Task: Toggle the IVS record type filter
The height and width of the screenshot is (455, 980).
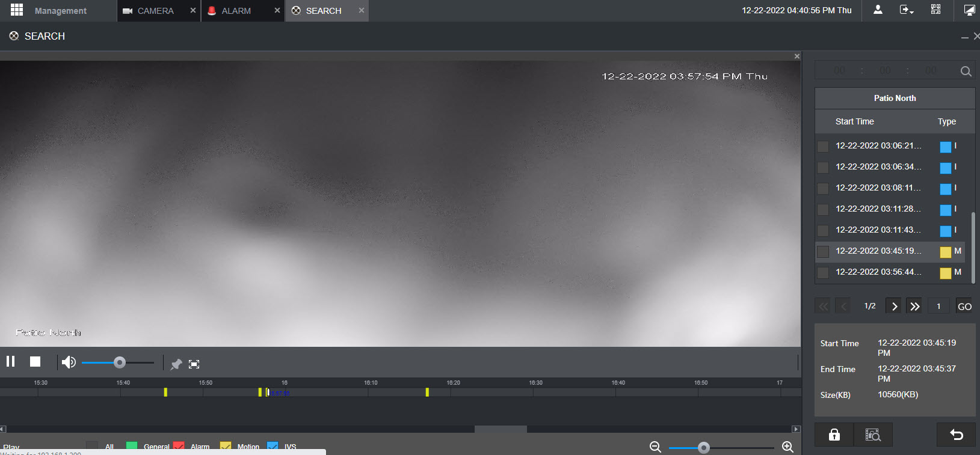Action: point(273,447)
